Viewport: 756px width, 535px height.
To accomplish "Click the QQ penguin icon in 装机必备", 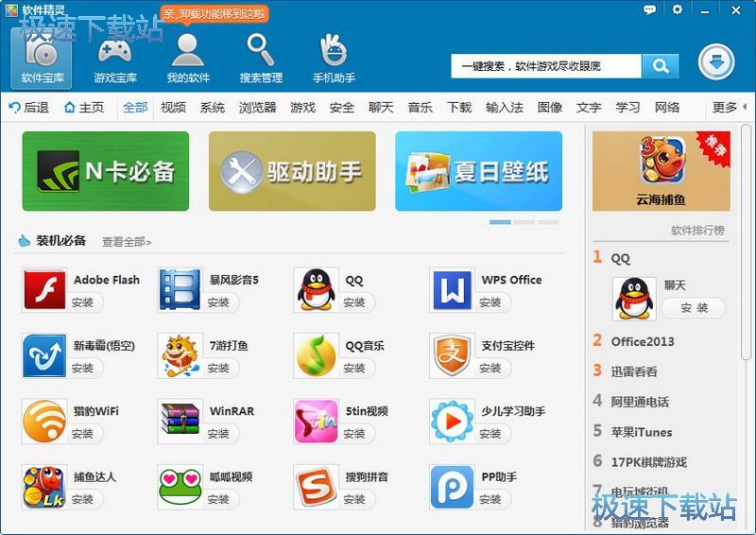I will (316, 289).
